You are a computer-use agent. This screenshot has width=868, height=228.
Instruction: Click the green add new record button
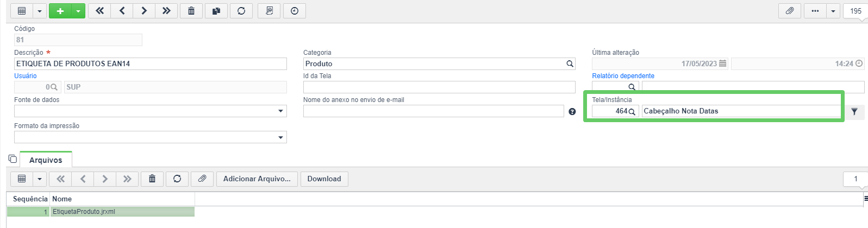tap(60, 11)
